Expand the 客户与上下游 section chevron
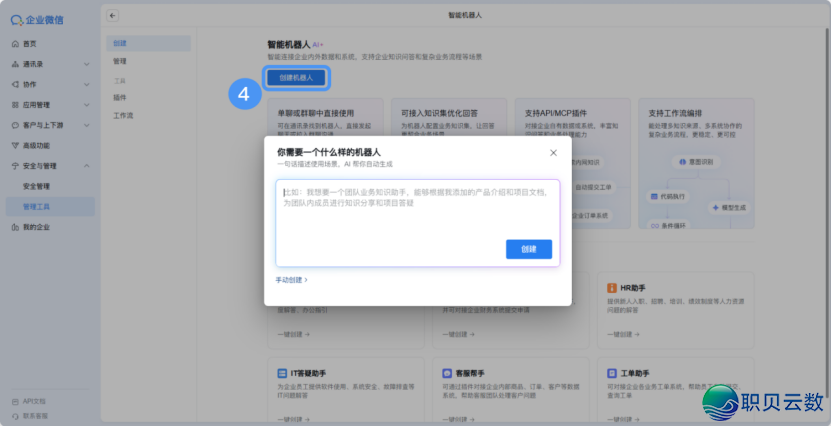The width and height of the screenshot is (831, 427). (86, 126)
